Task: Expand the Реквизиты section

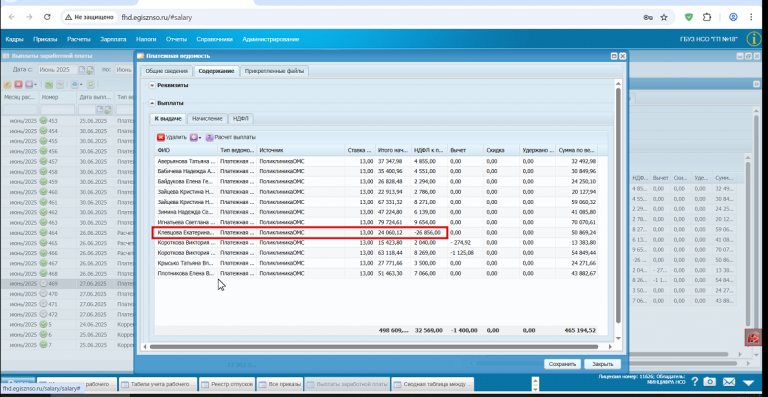Action: coord(152,85)
